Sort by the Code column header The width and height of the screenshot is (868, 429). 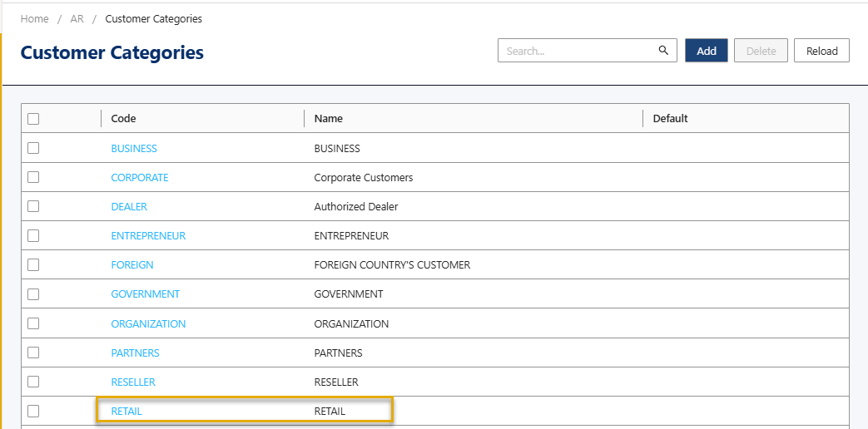point(123,118)
